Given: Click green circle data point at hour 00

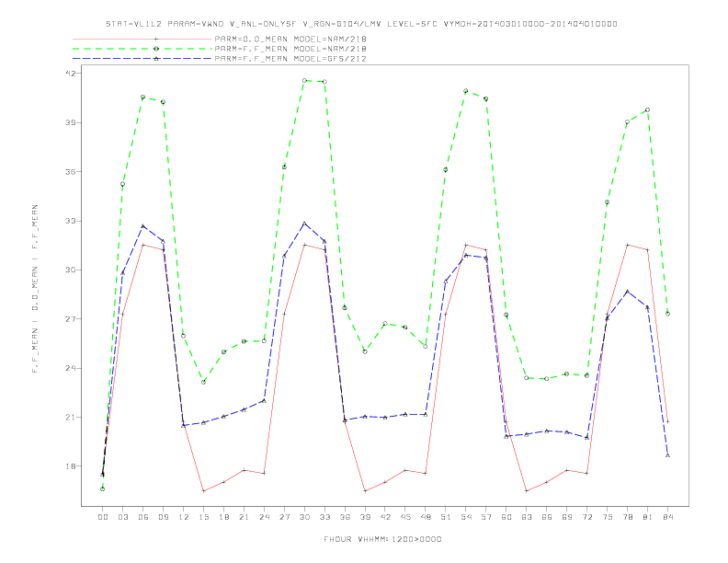Looking at the screenshot, I should click(x=103, y=488).
